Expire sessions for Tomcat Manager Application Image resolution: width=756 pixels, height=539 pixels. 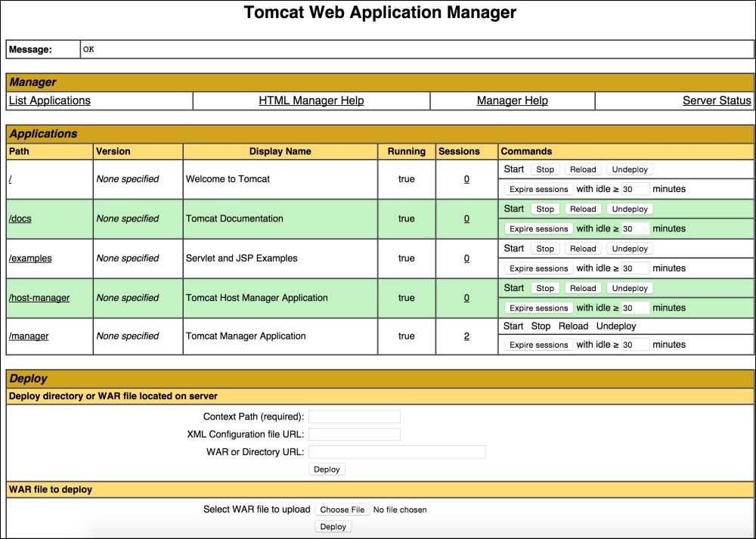538,345
